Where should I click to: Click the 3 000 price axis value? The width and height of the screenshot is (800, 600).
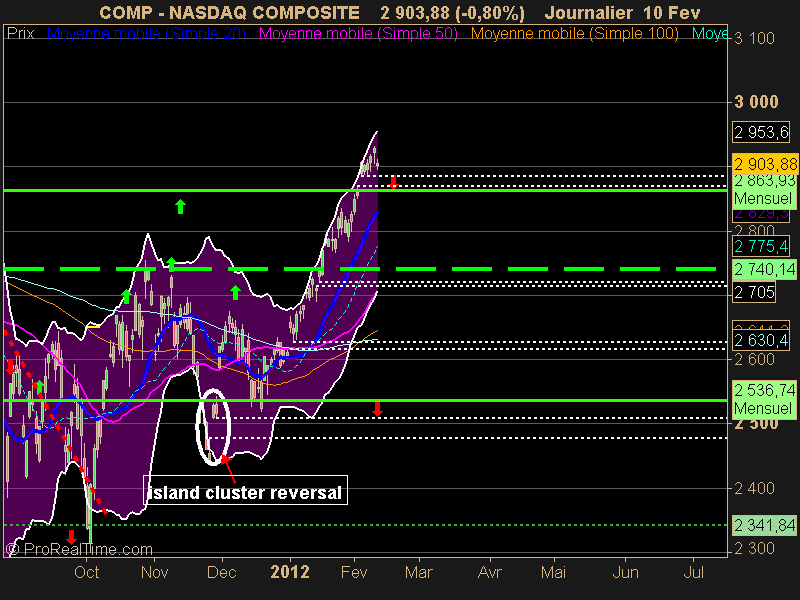756,102
